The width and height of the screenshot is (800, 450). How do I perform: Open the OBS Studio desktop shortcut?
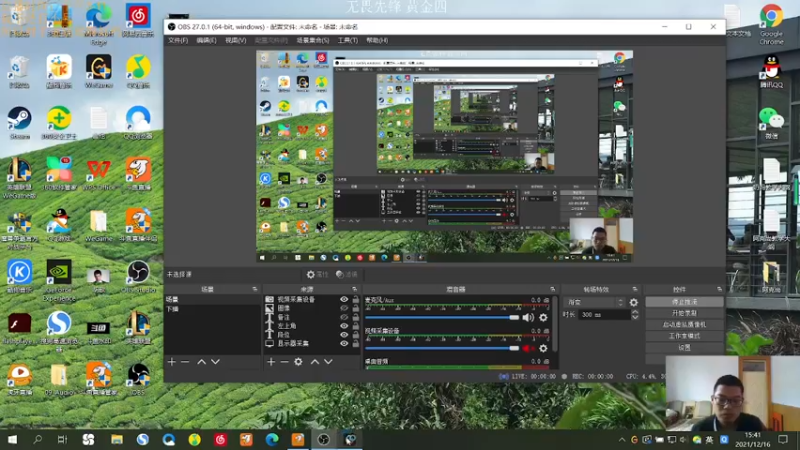coord(138,277)
